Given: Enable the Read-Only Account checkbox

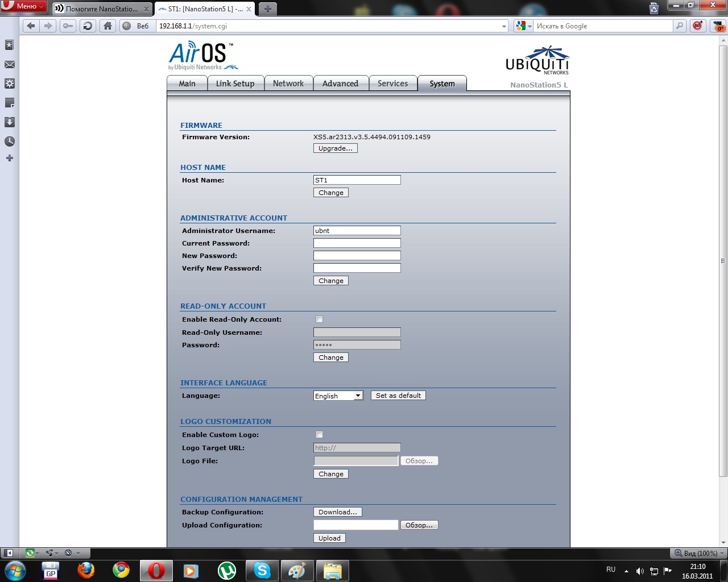Looking at the screenshot, I should [x=319, y=319].
